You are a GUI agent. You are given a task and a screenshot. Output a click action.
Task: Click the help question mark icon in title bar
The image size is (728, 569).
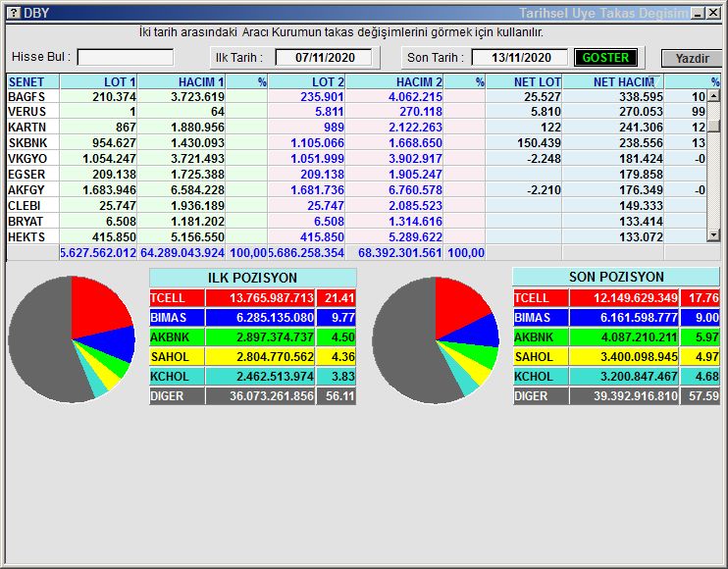[x=14, y=13]
